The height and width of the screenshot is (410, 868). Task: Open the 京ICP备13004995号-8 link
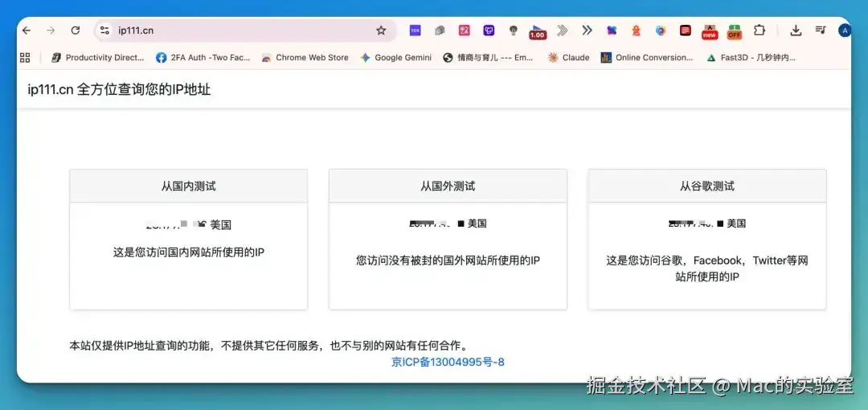click(448, 363)
